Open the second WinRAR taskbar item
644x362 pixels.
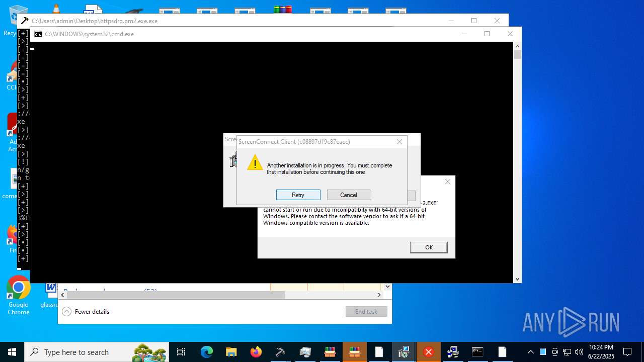pos(355,352)
